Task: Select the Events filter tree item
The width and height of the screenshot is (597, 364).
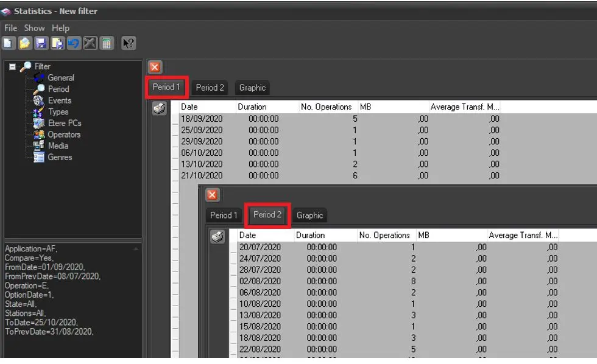Action: pyautogui.click(x=60, y=100)
